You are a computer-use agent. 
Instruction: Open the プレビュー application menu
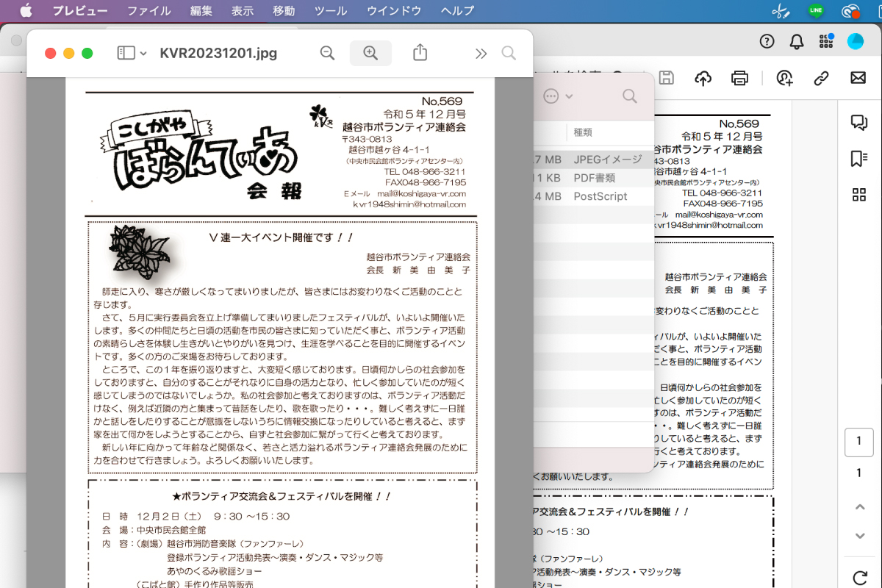pyautogui.click(x=80, y=10)
